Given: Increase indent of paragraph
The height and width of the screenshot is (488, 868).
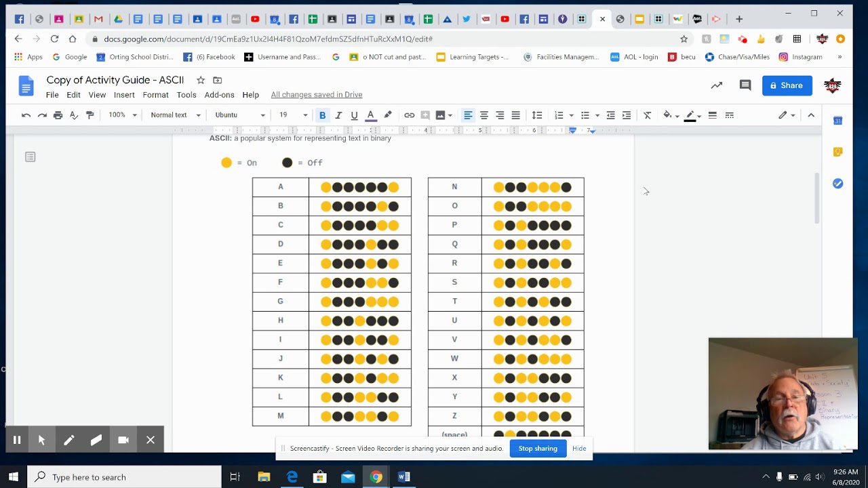Looking at the screenshot, I should [x=627, y=115].
